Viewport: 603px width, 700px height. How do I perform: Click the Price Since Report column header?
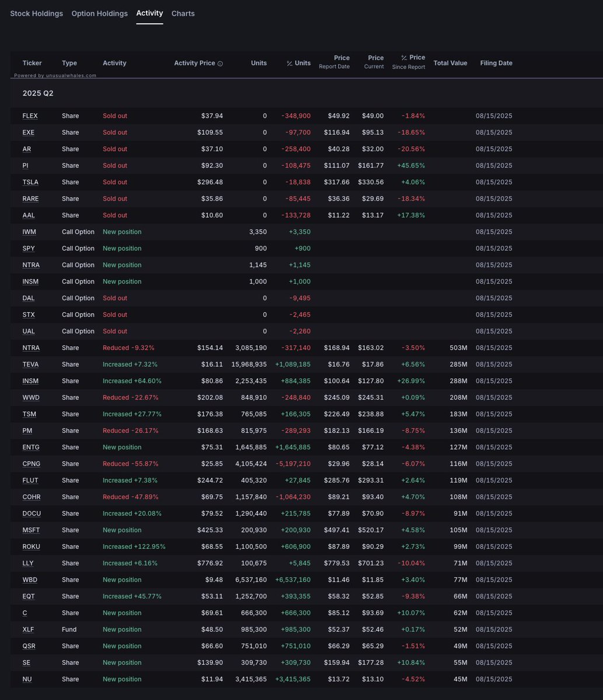(412, 62)
